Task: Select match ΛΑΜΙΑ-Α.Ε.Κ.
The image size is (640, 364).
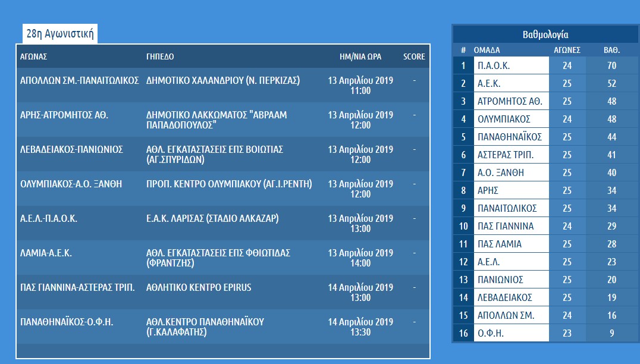Action: pos(46,253)
